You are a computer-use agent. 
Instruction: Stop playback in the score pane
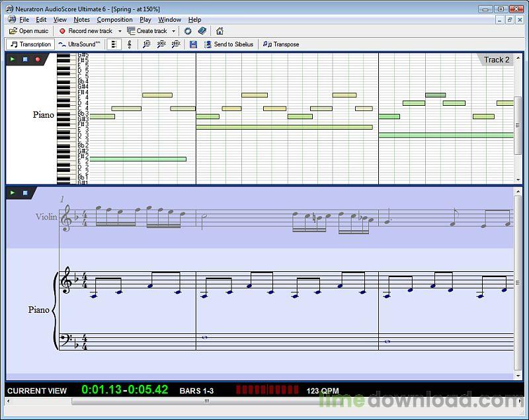point(25,193)
